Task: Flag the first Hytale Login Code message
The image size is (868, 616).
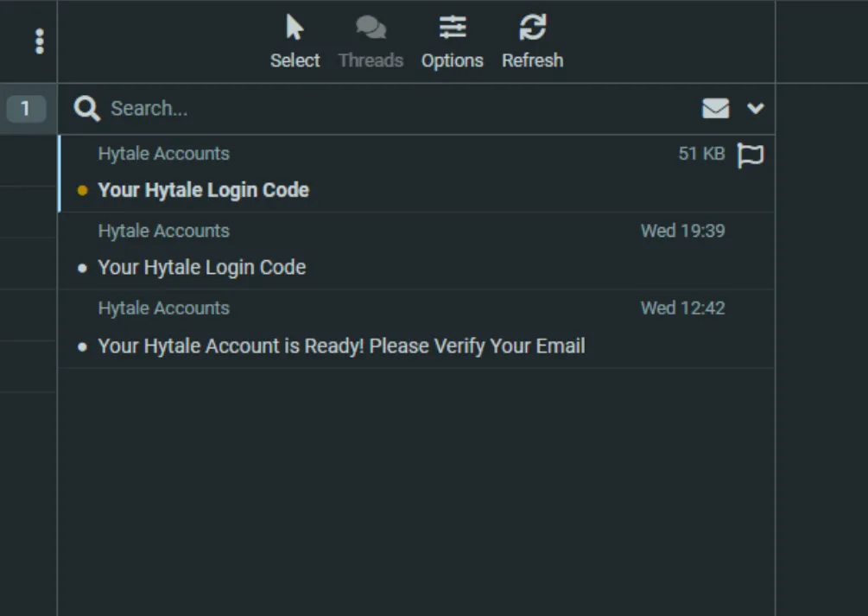Action: pos(750,156)
